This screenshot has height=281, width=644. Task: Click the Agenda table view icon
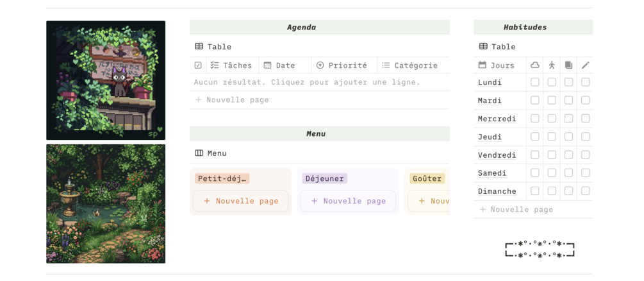point(199,47)
